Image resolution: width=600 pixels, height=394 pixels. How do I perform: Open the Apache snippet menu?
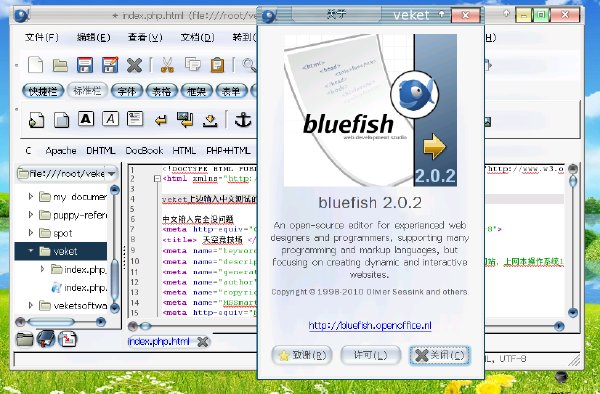click(x=61, y=151)
